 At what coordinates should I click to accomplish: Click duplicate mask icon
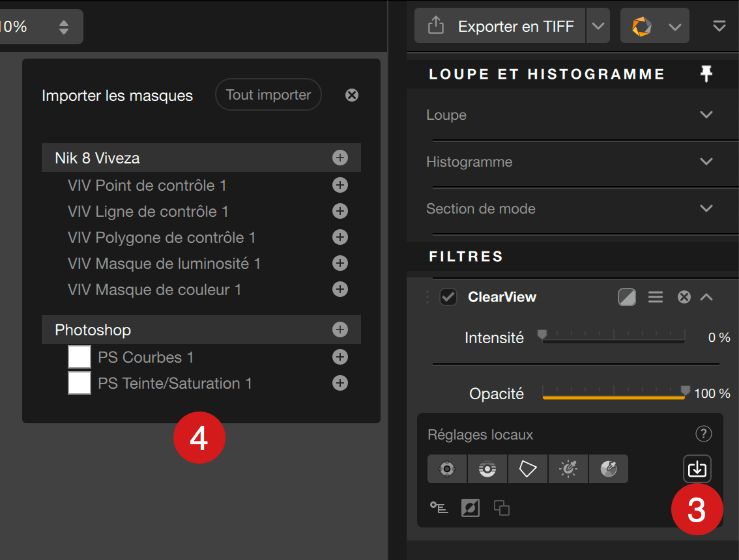tap(502, 508)
